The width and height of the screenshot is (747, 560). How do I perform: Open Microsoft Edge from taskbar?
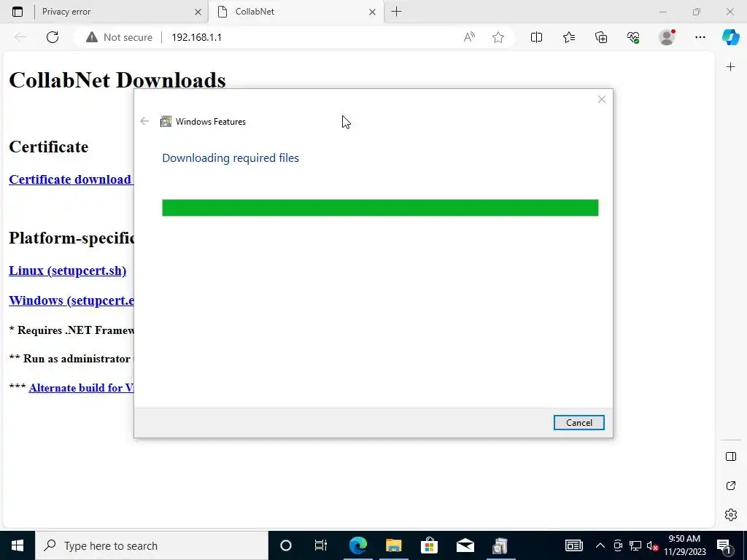click(357, 545)
